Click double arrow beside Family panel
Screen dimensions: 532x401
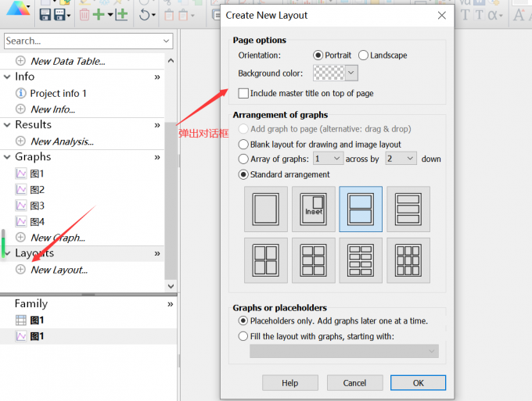(x=171, y=304)
